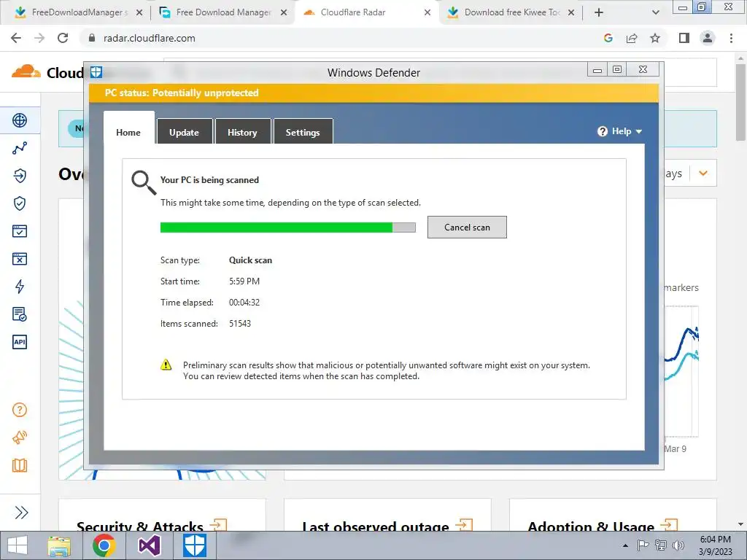The height and width of the screenshot is (560, 747).
Task: Open the Adoption & Usage arrow link
Action: (x=668, y=525)
